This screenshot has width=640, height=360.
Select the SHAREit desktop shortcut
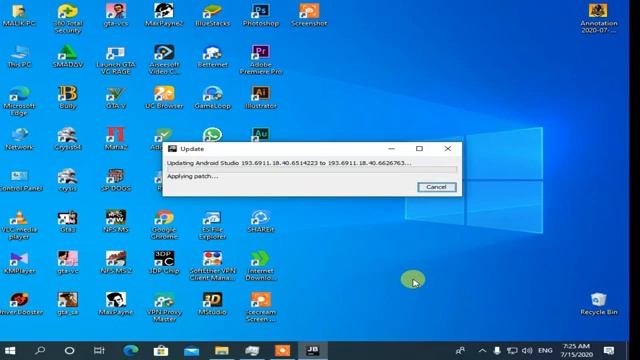(x=260, y=222)
